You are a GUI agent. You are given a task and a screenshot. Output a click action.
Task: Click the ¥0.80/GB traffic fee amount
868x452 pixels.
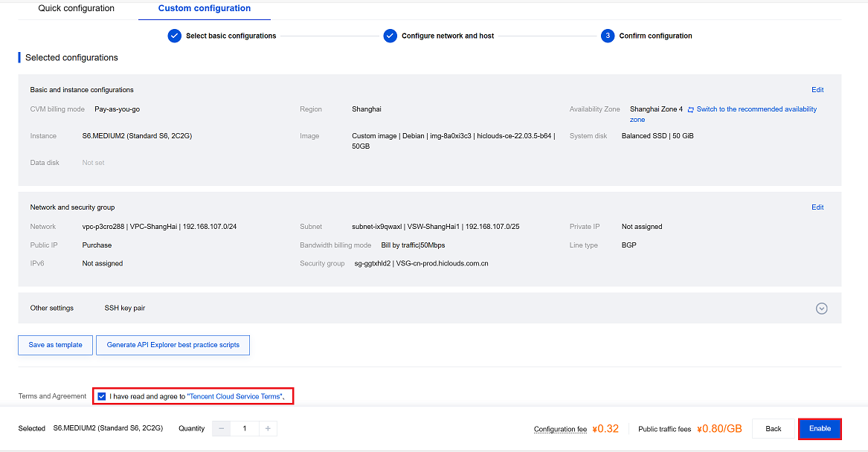click(x=719, y=429)
